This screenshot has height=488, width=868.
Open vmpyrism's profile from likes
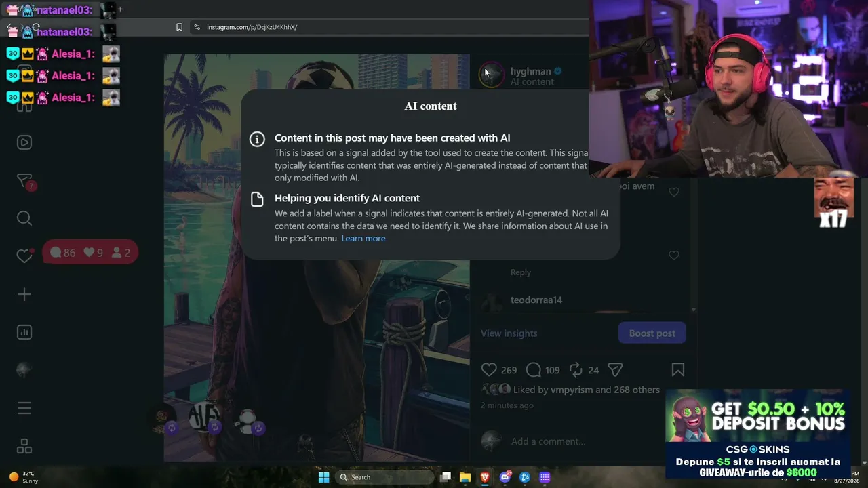pos(572,390)
